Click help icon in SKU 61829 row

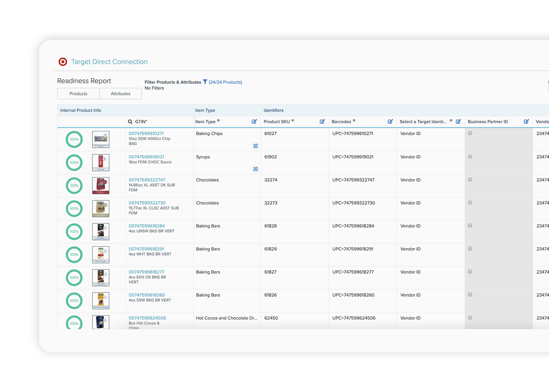point(470,249)
